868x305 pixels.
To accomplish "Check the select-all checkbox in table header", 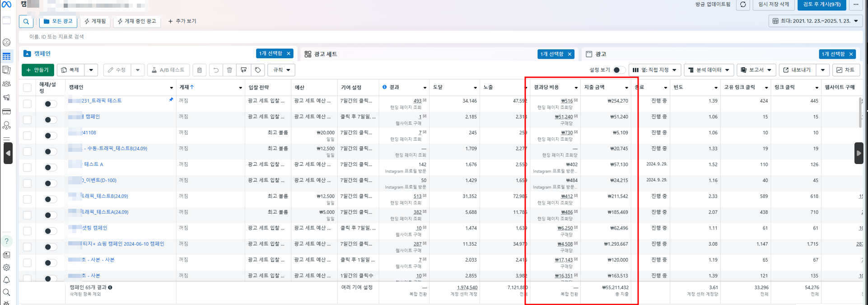I will [x=28, y=87].
